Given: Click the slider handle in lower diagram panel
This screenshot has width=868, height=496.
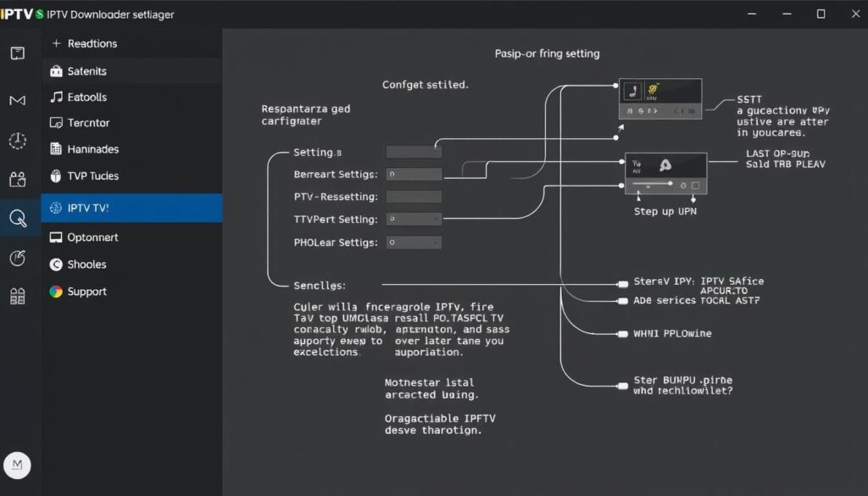Looking at the screenshot, I should [670, 183].
